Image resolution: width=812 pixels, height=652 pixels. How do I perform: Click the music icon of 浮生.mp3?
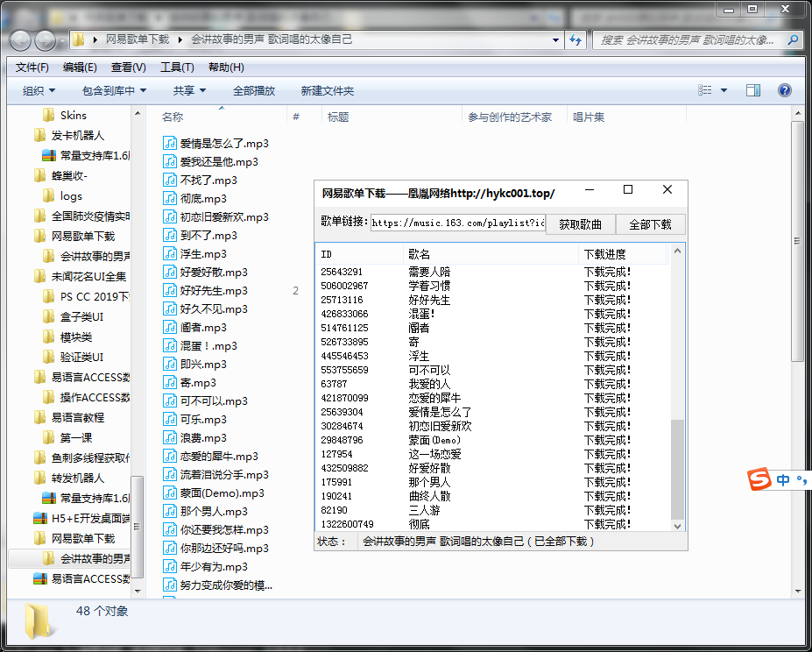pyautogui.click(x=170, y=253)
